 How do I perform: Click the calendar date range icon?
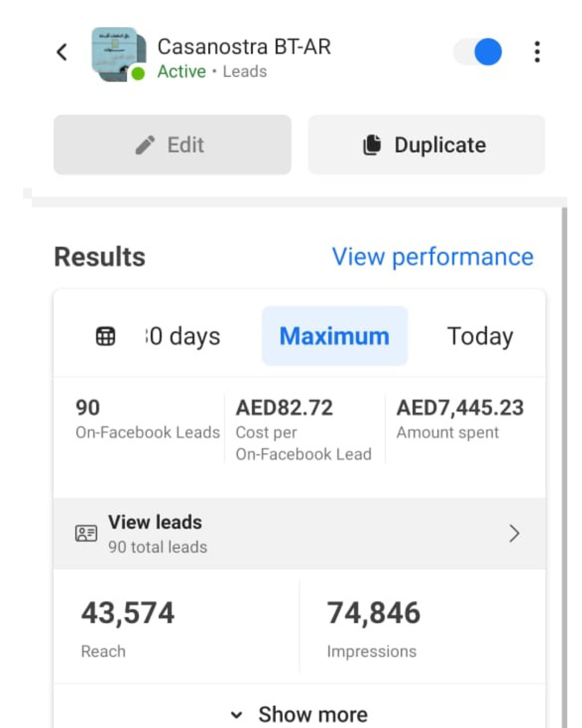106,336
